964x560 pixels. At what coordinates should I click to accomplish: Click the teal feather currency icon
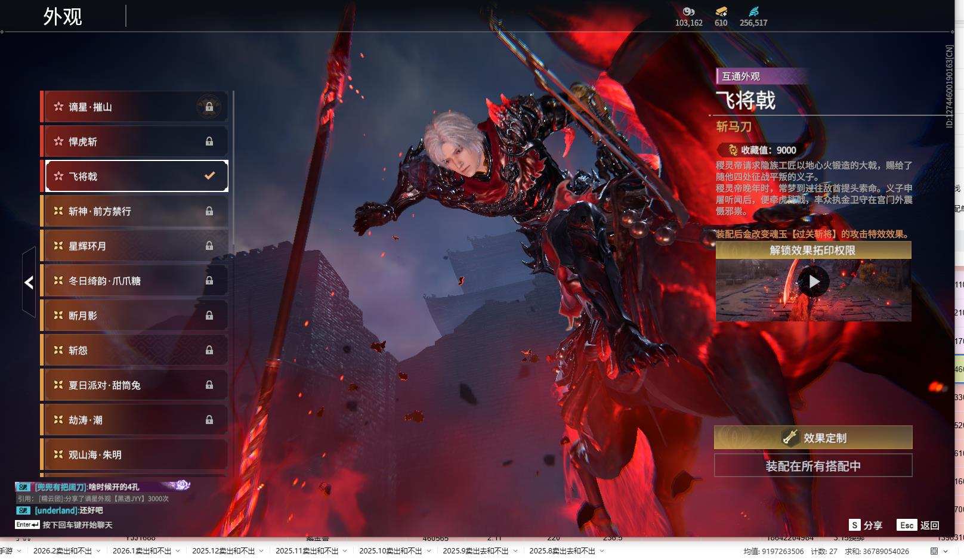753,11
